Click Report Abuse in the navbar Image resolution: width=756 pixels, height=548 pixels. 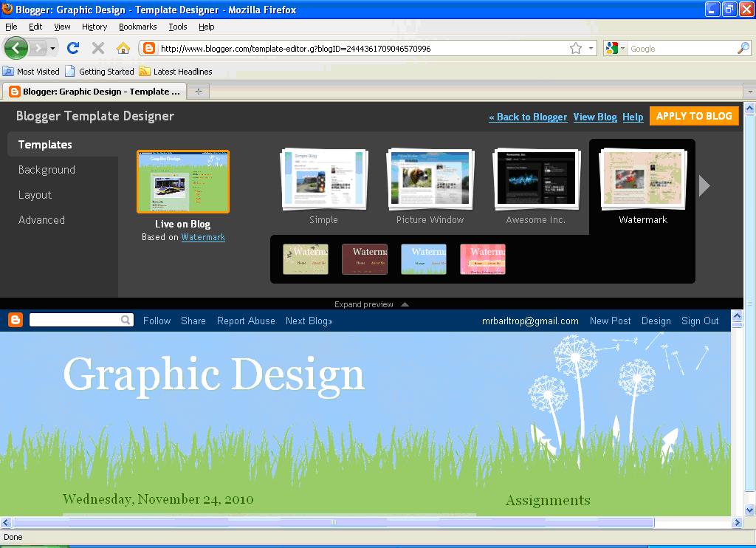coord(246,321)
